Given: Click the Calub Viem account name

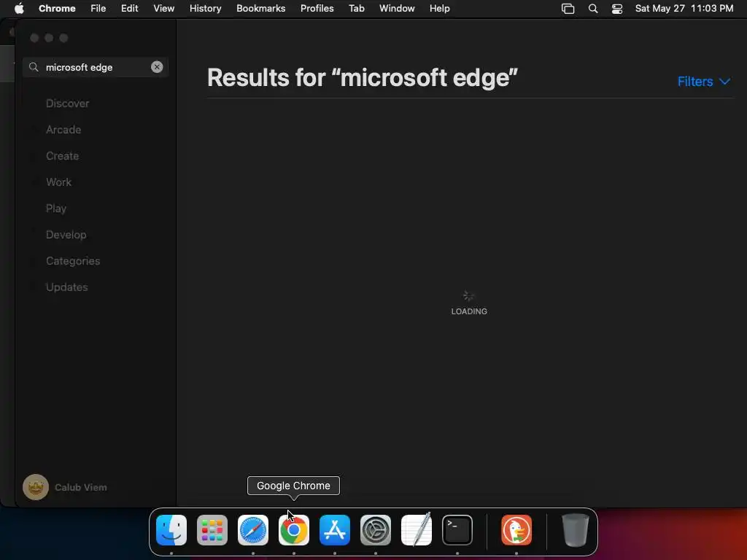Looking at the screenshot, I should tap(81, 487).
